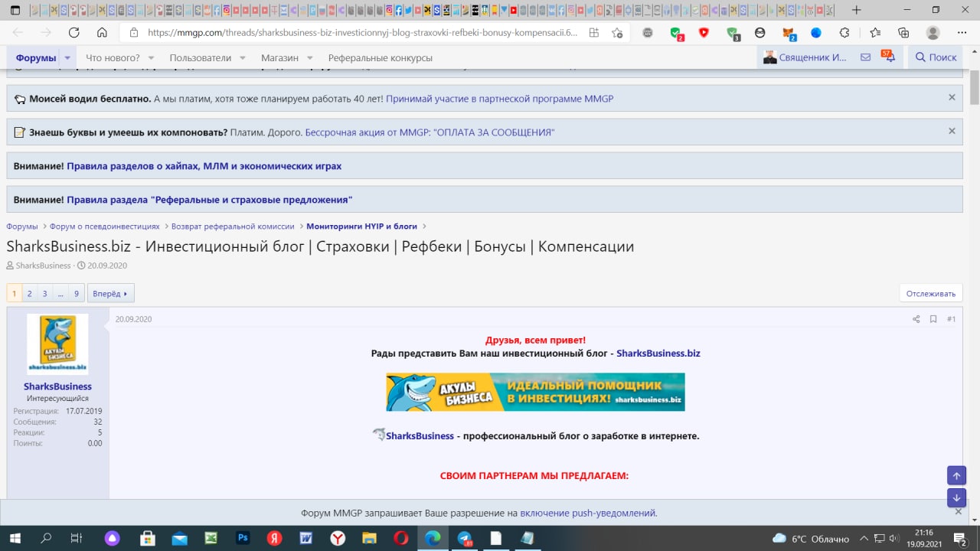Jump to page bottom with down-arrow button

pos(956,497)
